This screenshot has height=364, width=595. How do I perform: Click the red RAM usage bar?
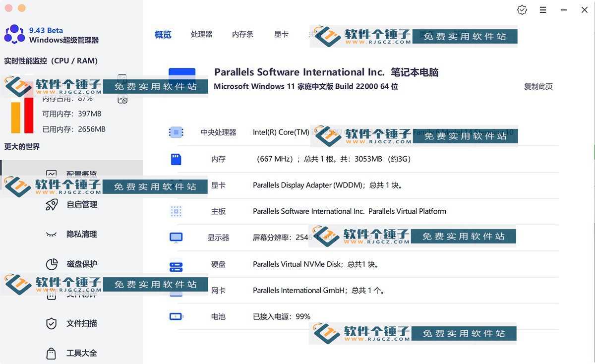[29, 115]
